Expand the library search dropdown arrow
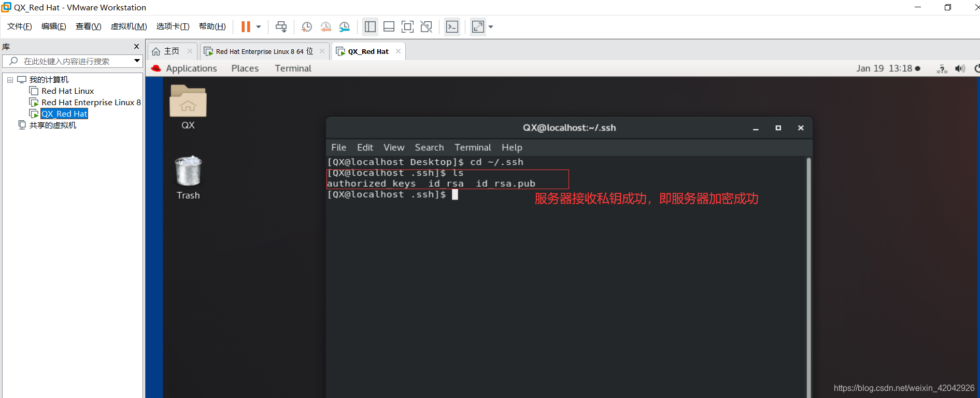The image size is (980, 398). [137, 61]
